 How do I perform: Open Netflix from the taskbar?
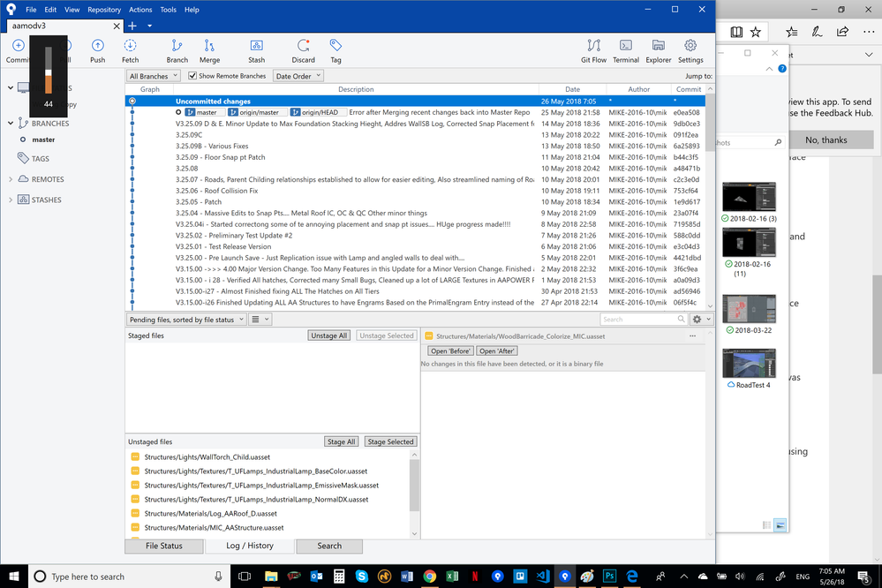(x=475, y=577)
